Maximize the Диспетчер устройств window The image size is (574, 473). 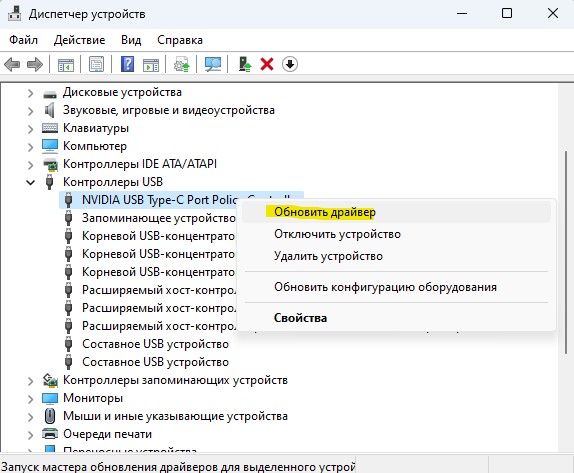507,14
